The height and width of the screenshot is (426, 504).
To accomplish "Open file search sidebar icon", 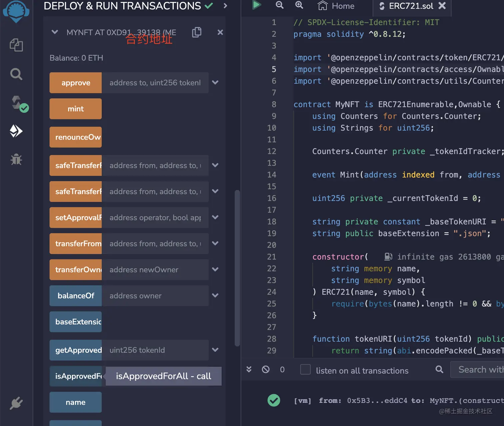I will coord(16,74).
